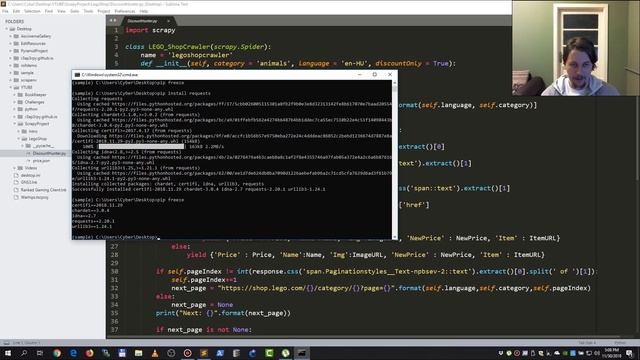Screen dimensions: 640x360
Task: Click the cmd window vertical scrollbar
Action: point(394,159)
